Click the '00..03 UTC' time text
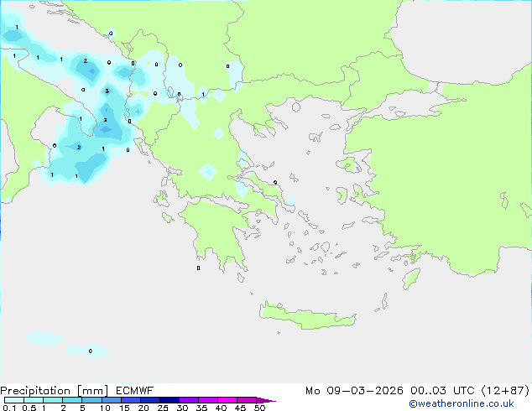The width and height of the screenshot is (532, 411). 442,391
